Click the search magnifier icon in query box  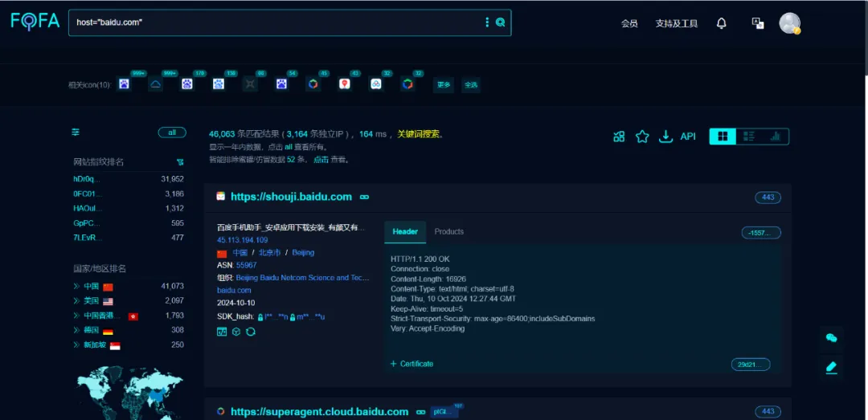pyautogui.click(x=500, y=22)
